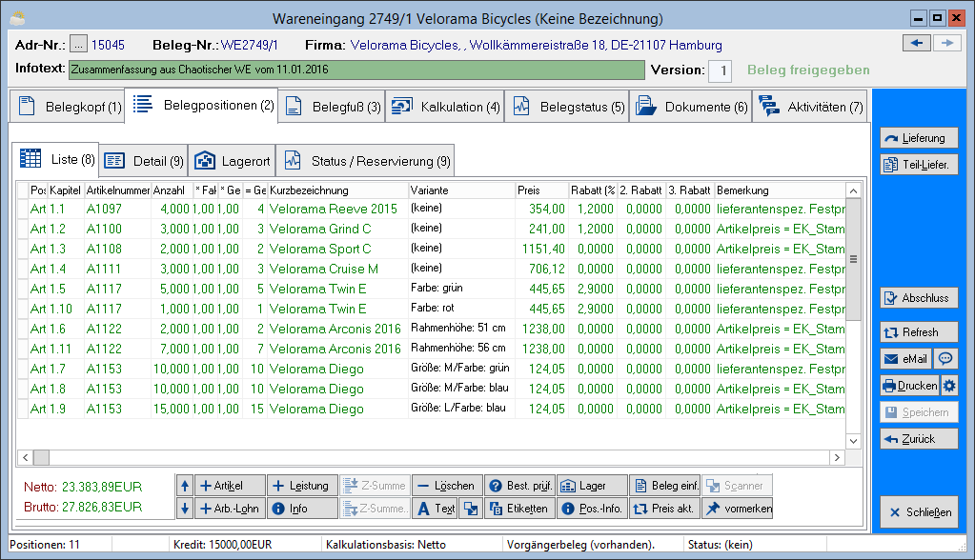
Task: Show Pos.-Info.
Action: (x=592, y=509)
